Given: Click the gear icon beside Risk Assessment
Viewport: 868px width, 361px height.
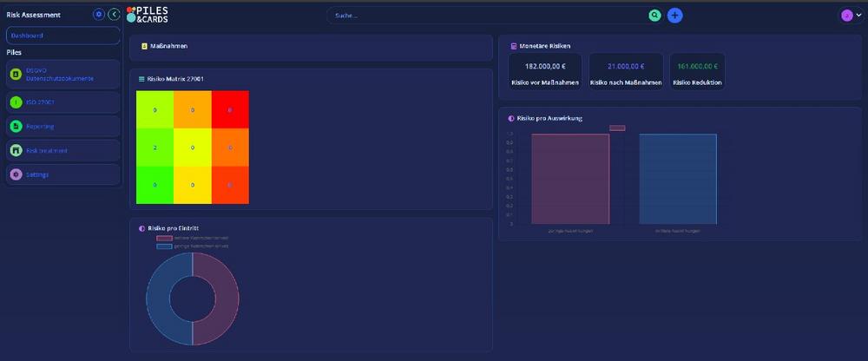Looking at the screenshot, I should pyautogui.click(x=98, y=15).
